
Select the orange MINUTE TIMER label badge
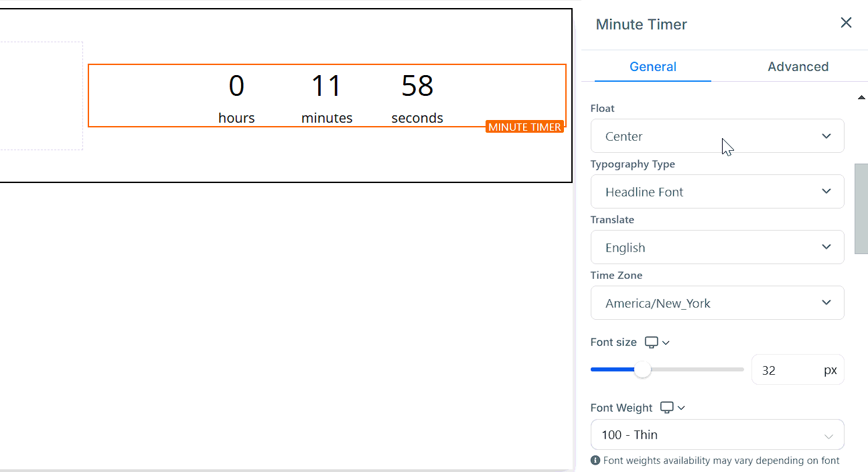click(524, 127)
